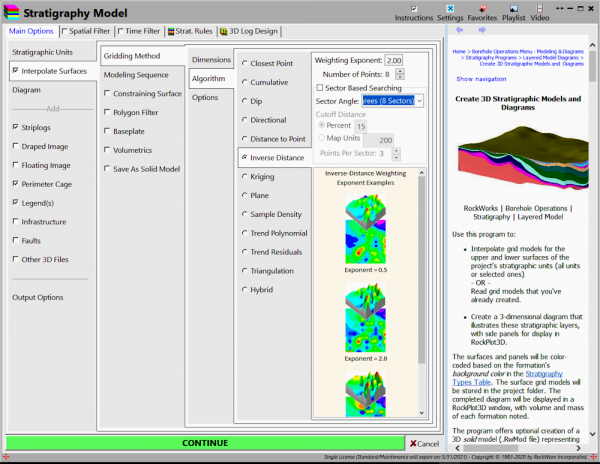Click the red crosshair icon in bottom-left corner
The image size is (600, 464).
(5, 456)
